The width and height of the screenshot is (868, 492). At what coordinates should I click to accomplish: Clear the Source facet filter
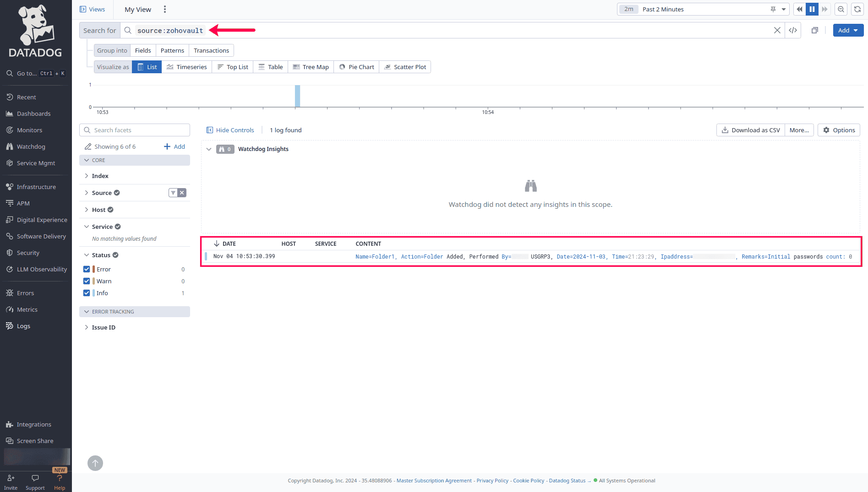(182, 193)
